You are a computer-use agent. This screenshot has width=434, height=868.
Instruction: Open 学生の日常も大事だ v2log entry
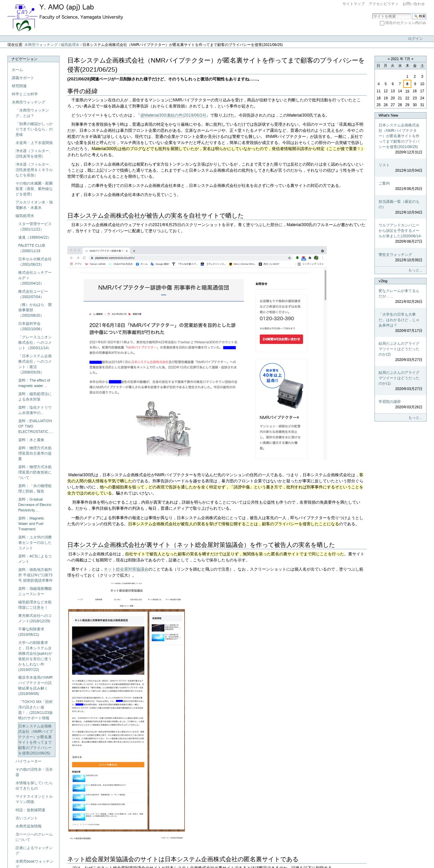pos(399,320)
